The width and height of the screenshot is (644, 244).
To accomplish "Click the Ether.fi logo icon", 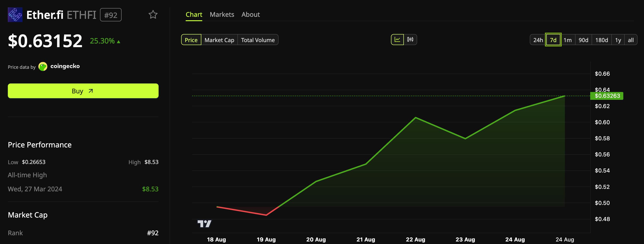I will point(15,15).
